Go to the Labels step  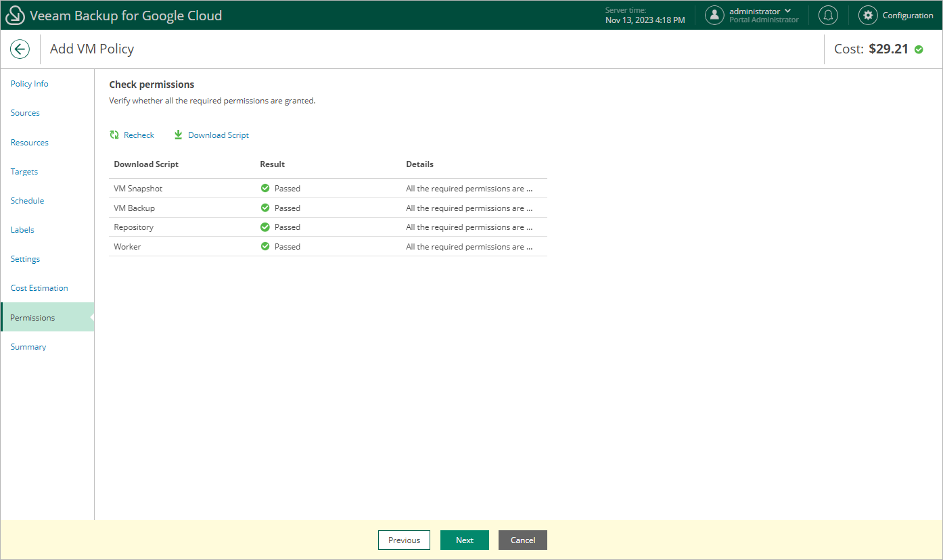click(22, 230)
